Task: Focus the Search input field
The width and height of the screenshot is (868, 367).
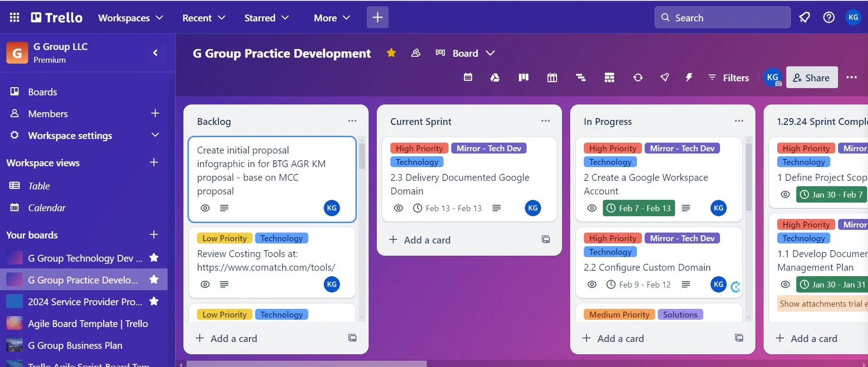Action: [722, 17]
